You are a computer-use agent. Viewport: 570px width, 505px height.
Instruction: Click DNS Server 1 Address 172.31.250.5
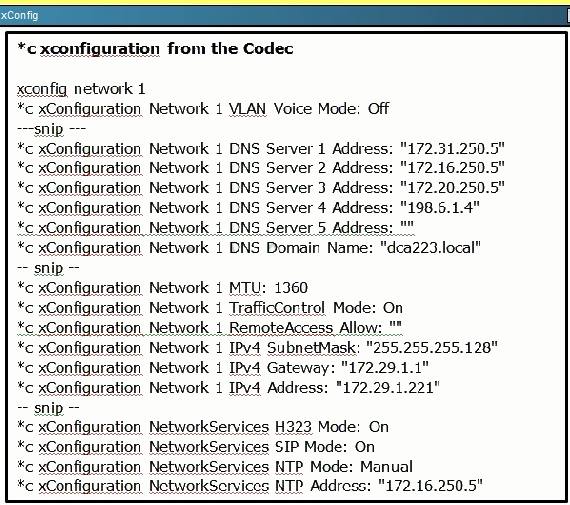[261, 149]
